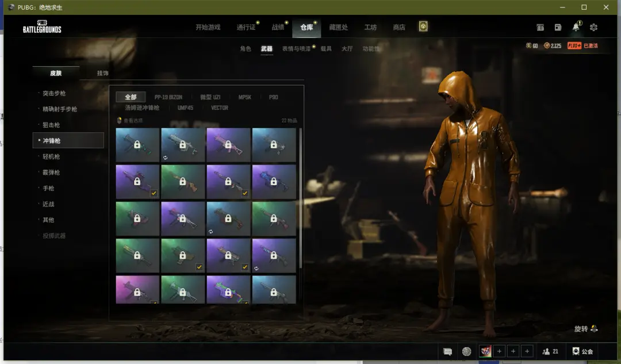621x364 pixels.
Task: Click the first empty team slot plus
Action: click(x=499, y=351)
